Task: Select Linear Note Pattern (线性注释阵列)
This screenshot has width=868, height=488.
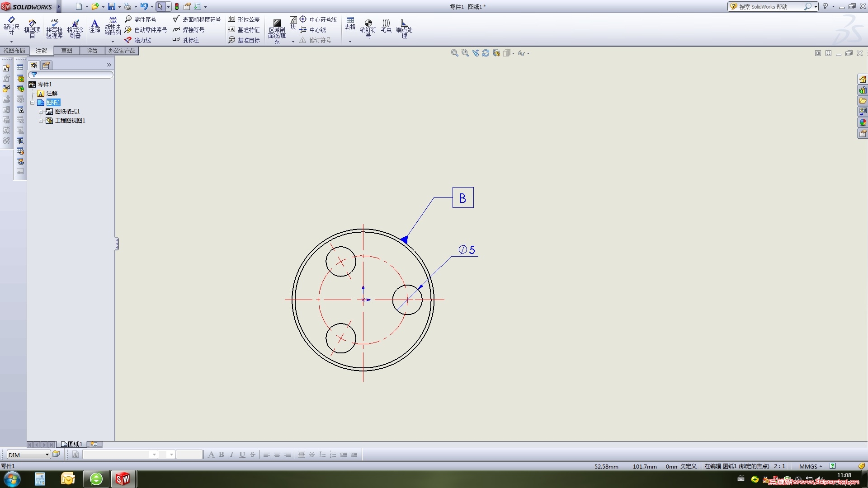Action: [x=113, y=26]
